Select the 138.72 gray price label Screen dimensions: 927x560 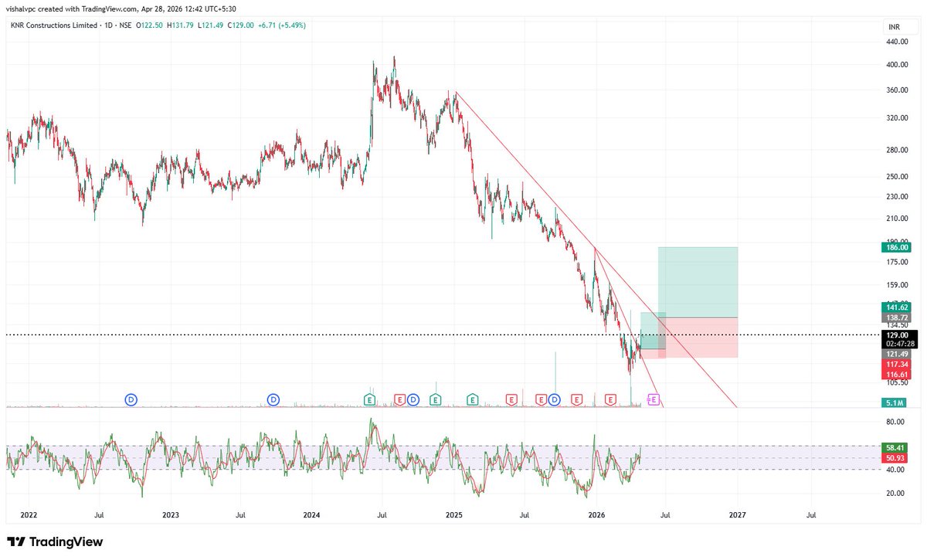tap(897, 317)
